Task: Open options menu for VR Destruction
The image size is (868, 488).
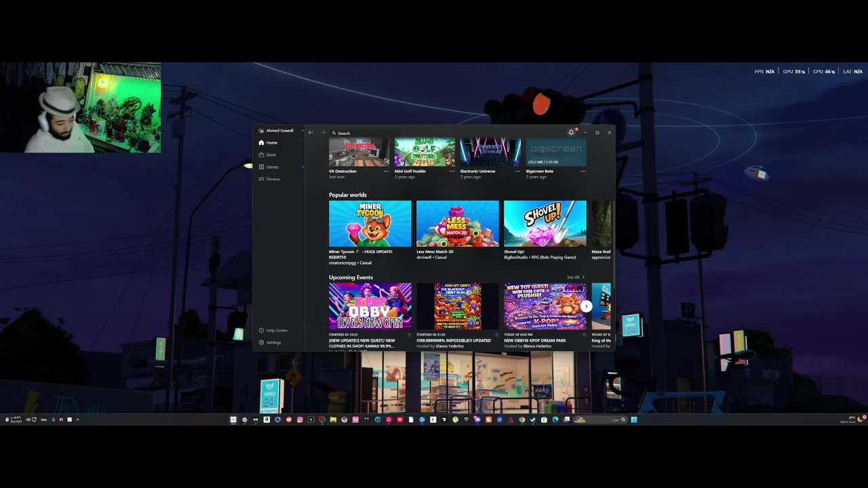Action: click(x=387, y=171)
